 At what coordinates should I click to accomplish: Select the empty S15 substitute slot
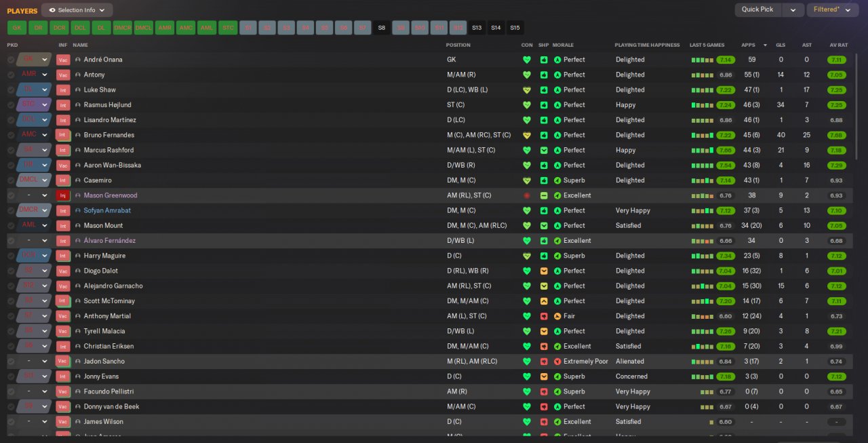[515, 28]
